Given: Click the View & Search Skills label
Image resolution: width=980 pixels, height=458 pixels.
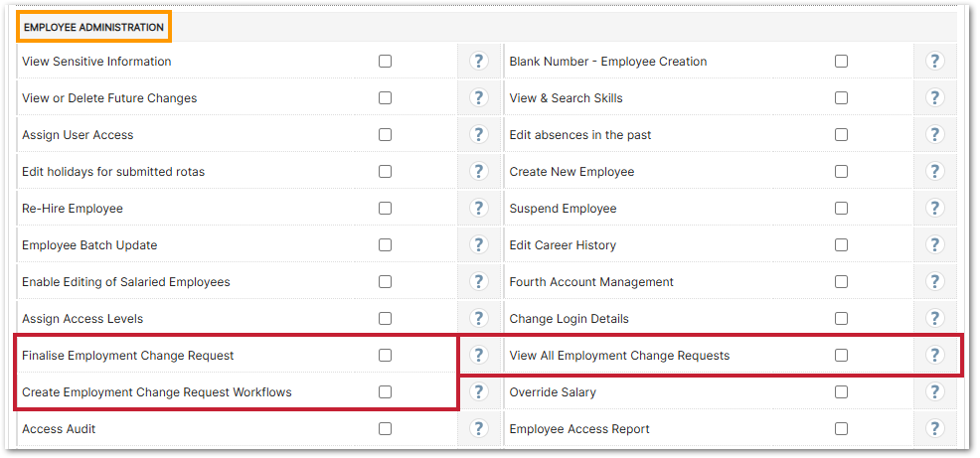Looking at the screenshot, I should tap(566, 98).
